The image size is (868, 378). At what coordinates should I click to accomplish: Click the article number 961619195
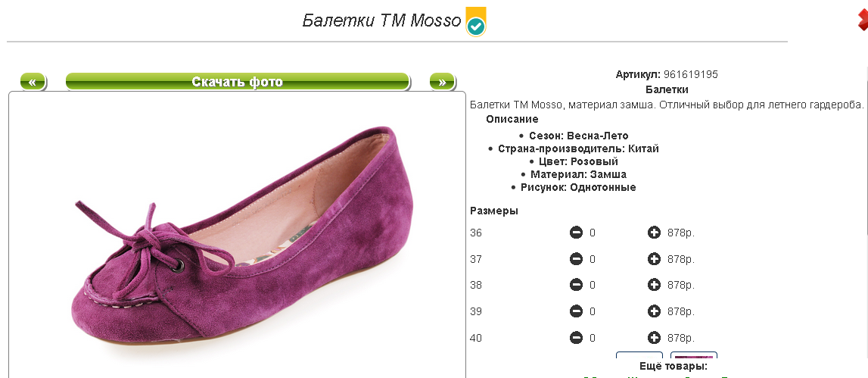tap(690, 74)
